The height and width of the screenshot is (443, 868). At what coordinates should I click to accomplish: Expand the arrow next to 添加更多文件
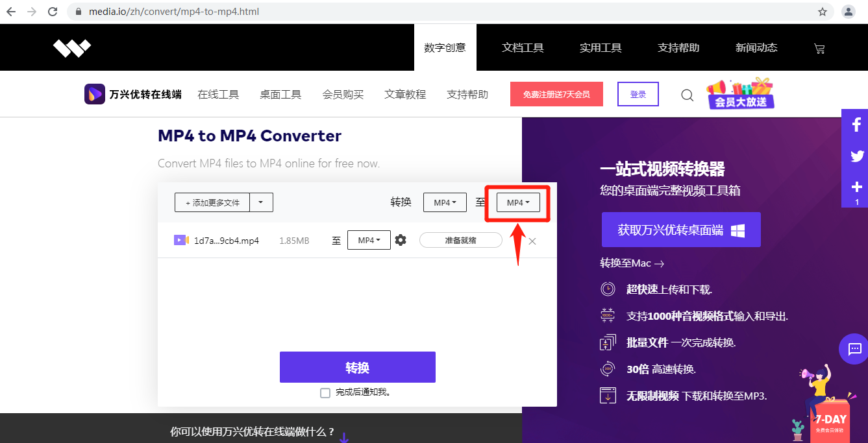(x=262, y=202)
